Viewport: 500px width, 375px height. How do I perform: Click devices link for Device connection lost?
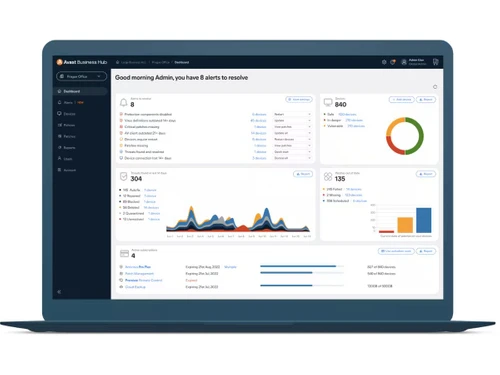[259, 158]
